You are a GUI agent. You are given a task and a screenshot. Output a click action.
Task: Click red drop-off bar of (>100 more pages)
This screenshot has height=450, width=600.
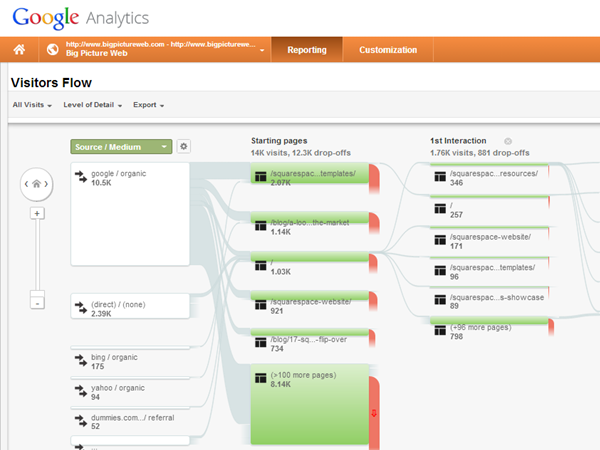pyautogui.click(x=374, y=413)
